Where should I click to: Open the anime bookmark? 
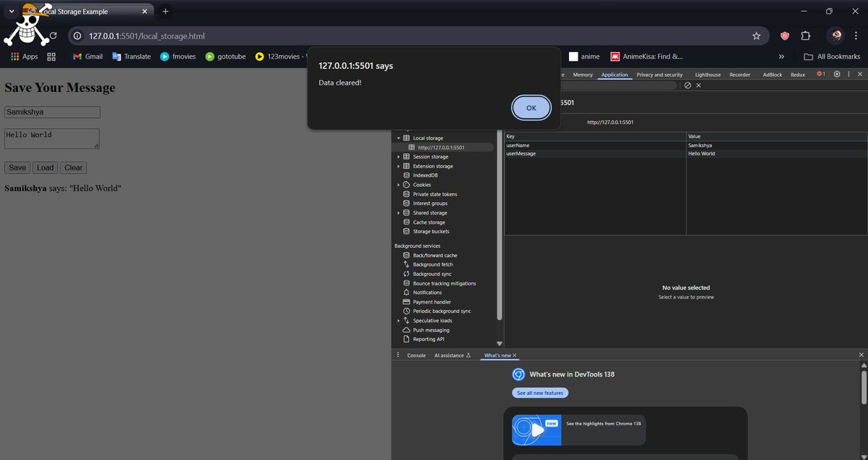pos(584,57)
